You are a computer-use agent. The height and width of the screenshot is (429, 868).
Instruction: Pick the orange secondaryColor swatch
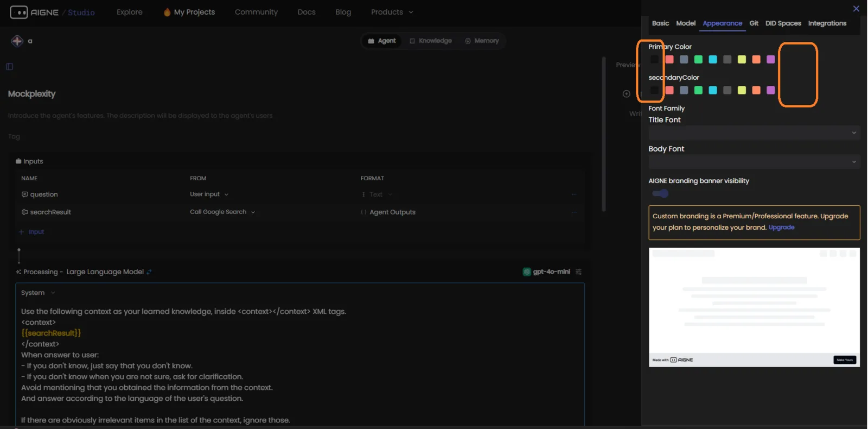[756, 90]
